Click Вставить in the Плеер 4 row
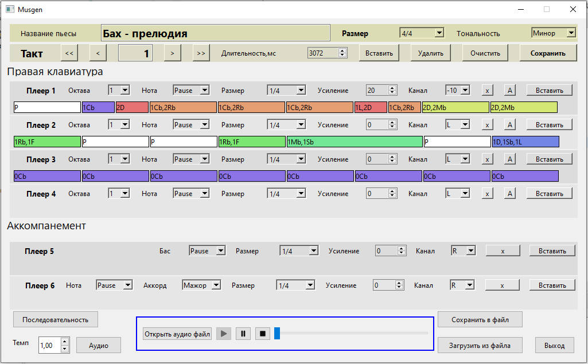 pyautogui.click(x=550, y=194)
